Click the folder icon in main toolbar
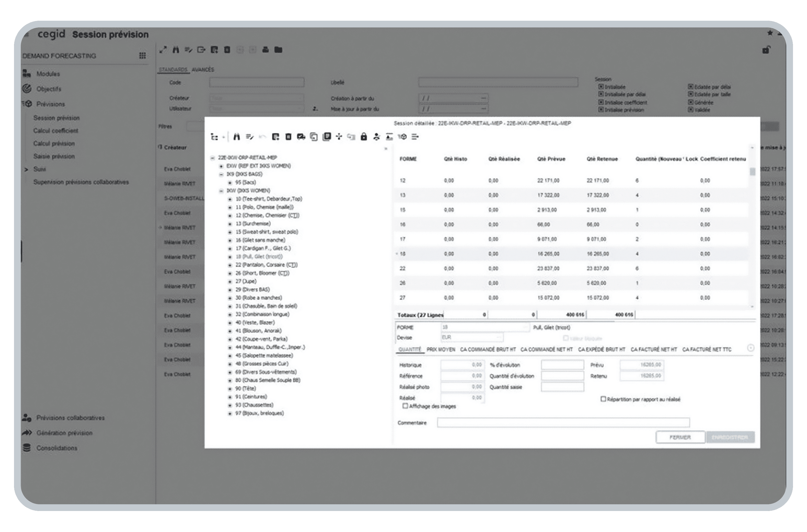Image resolution: width=807 pixels, height=532 pixels. click(279, 50)
